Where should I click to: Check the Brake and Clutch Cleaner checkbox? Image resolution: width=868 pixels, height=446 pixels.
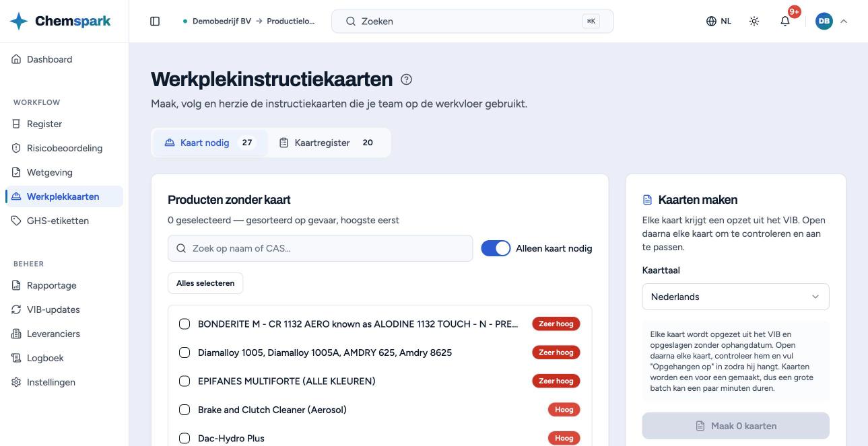coord(185,410)
